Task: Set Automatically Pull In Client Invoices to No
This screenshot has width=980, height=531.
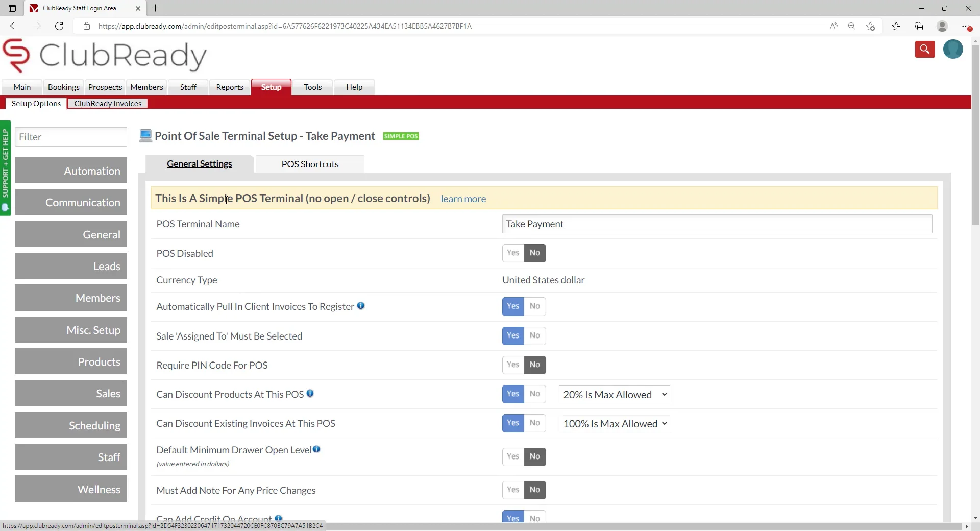Action: point(535,306)
